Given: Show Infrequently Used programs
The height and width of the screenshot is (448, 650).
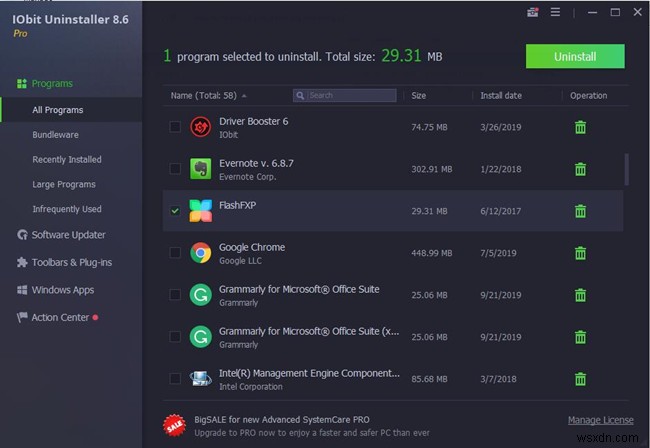Looking at the screenshot, I should coord(67,209).
